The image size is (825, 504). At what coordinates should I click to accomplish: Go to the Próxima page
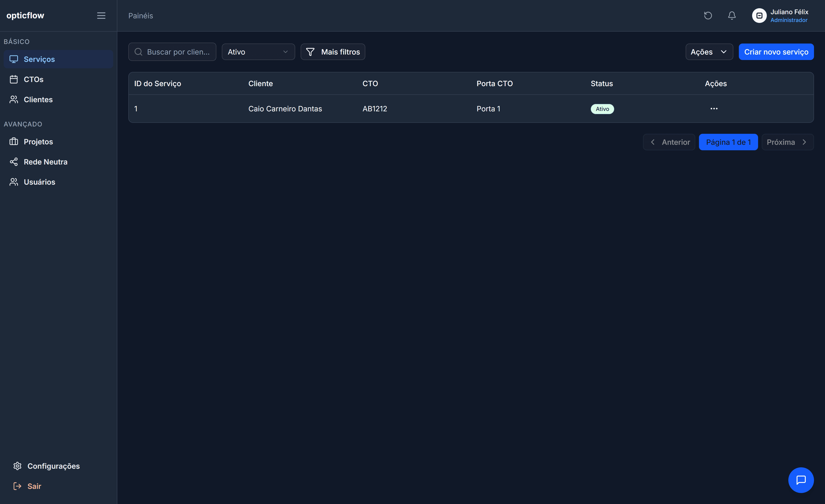pos(787,142)
